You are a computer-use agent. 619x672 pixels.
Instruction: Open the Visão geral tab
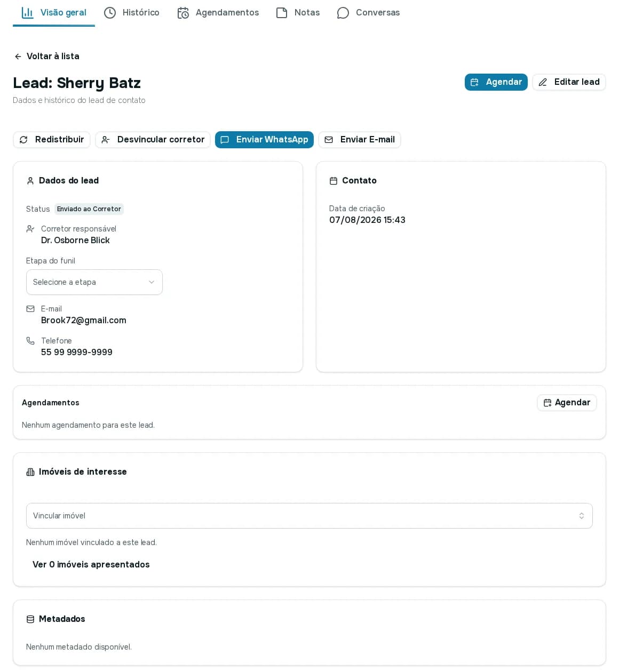(54, 13)
